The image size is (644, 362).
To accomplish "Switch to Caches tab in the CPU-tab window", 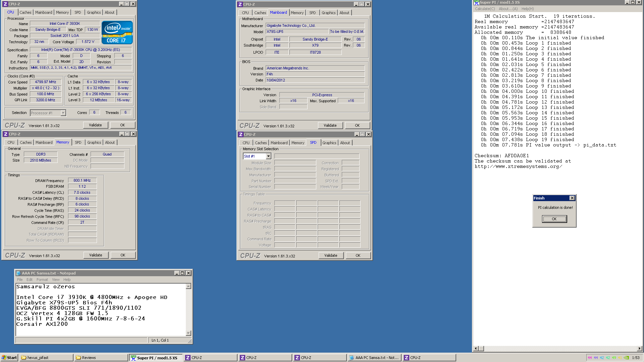I will [25, 12].
